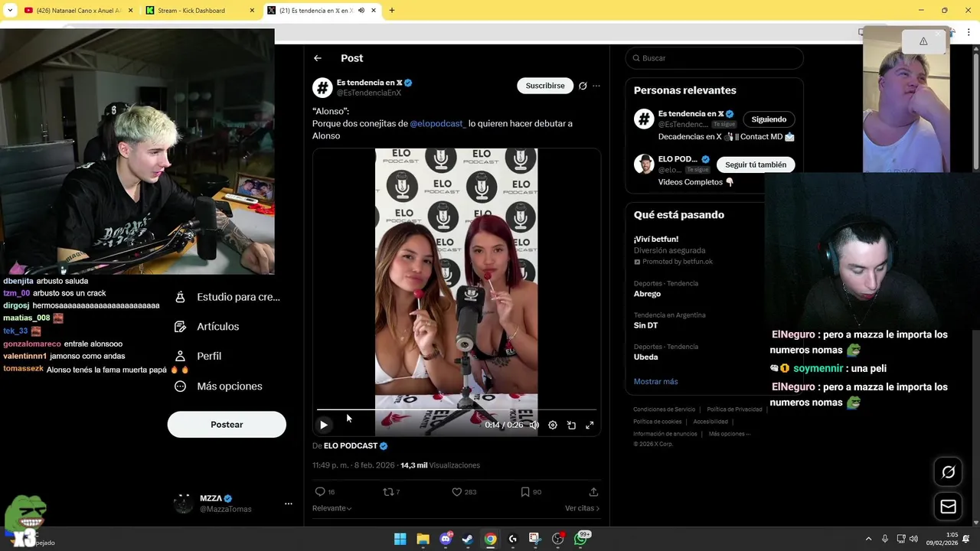Viewport: 980px width, 551px height.
Task: Open WhatsApp from the taskbar
Action: pos(581,540)
